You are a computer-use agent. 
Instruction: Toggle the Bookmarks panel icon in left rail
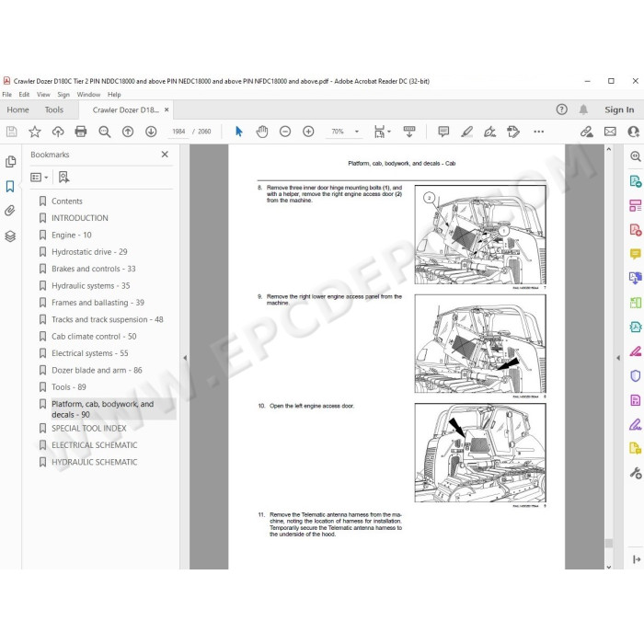coord(10,187)
